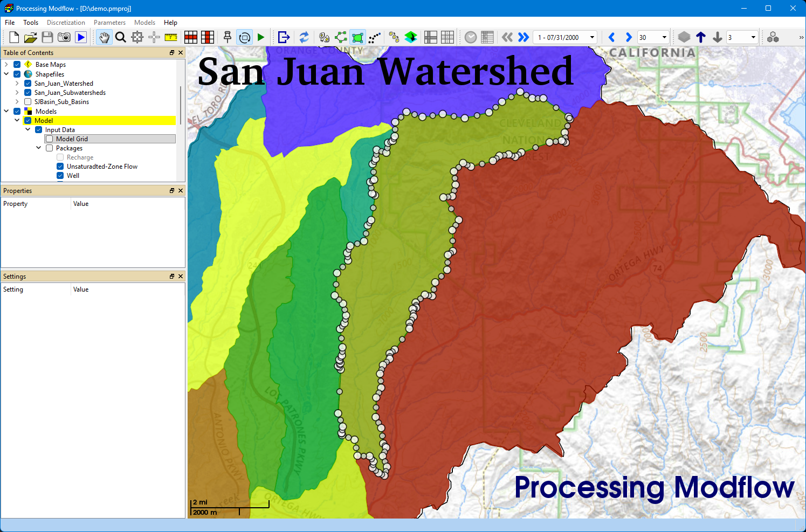
Task: Check the Model Grid checkbox
Action: coord(50,139)
